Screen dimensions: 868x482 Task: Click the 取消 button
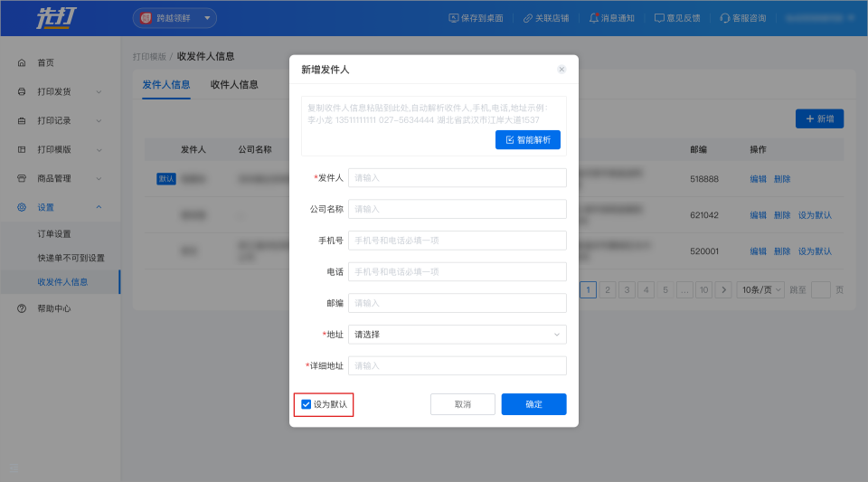pos(462,404)
